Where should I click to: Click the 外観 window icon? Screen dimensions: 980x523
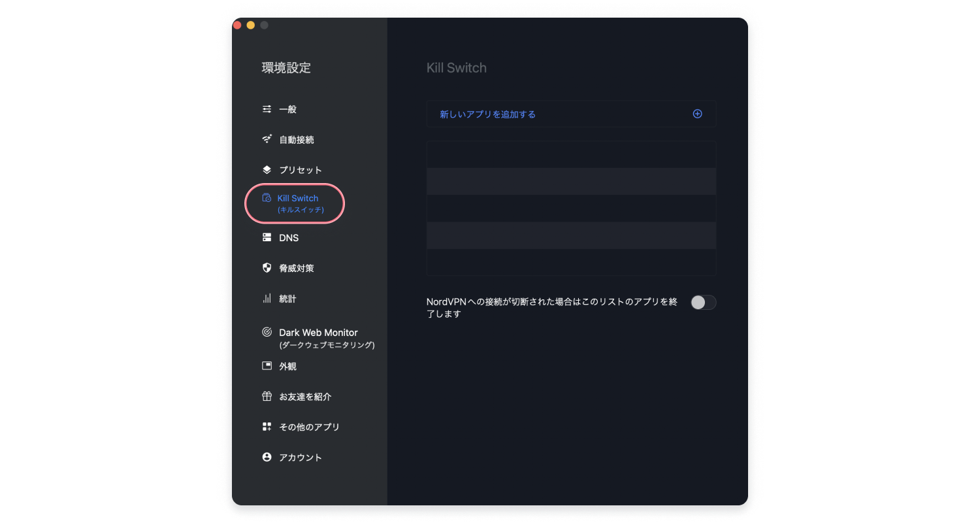(267, 366)
